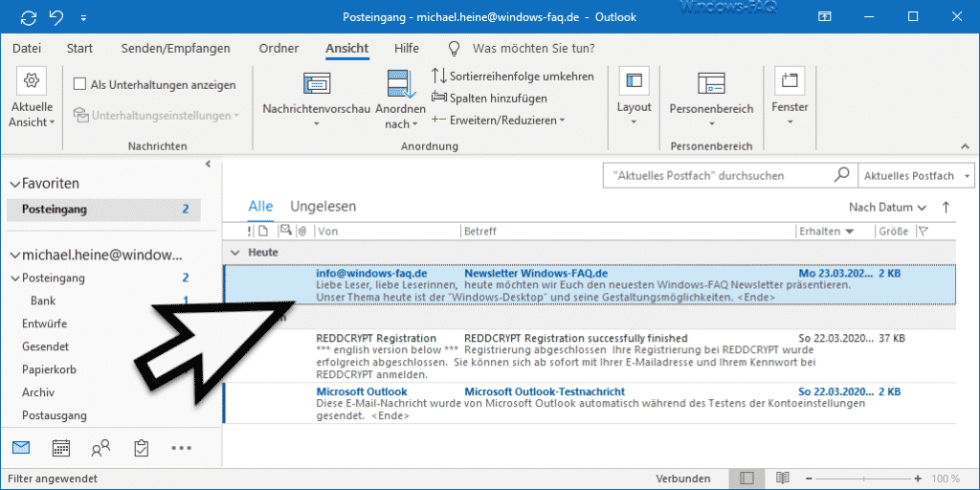Viewport: 980px width, 490px height.
Task: Open Unterhaltungseinstellungen dropdown
Action: pos(156,115)
